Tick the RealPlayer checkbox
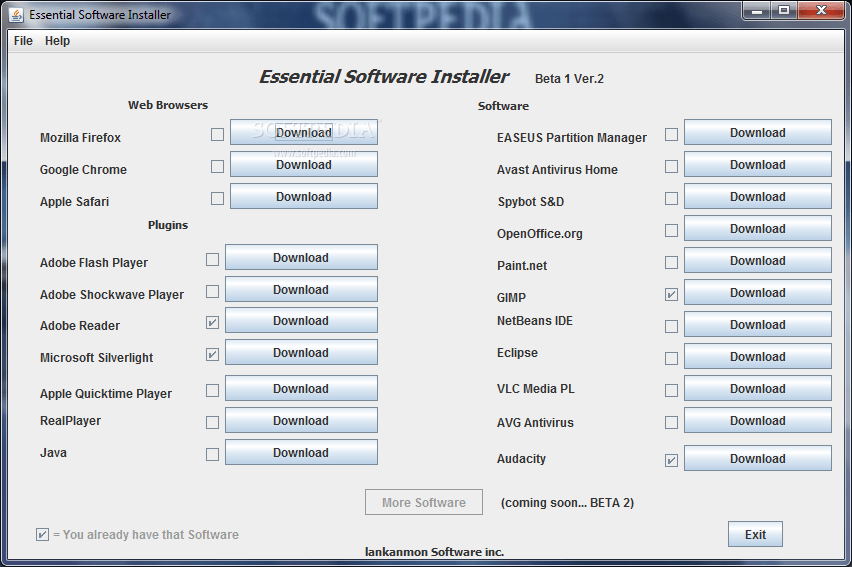Image resolution: width=852 pixels, height=567 pixels. coord(212,422)
